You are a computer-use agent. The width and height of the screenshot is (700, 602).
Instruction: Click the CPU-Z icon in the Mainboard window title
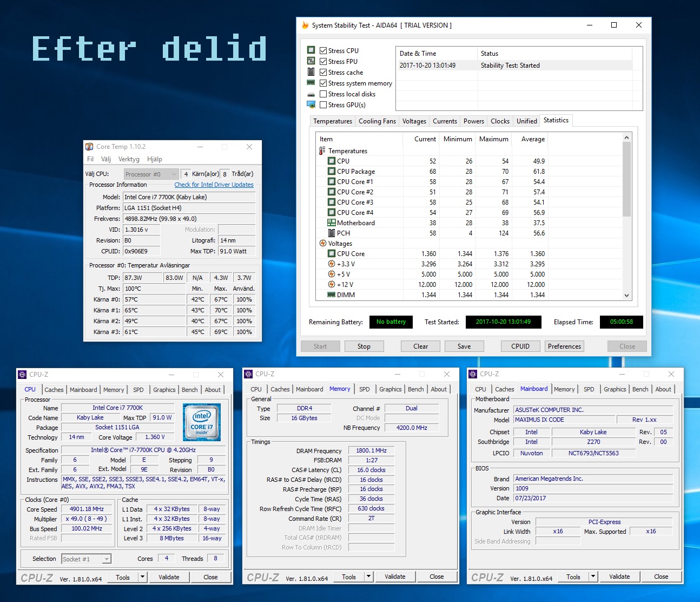(473, 374)
